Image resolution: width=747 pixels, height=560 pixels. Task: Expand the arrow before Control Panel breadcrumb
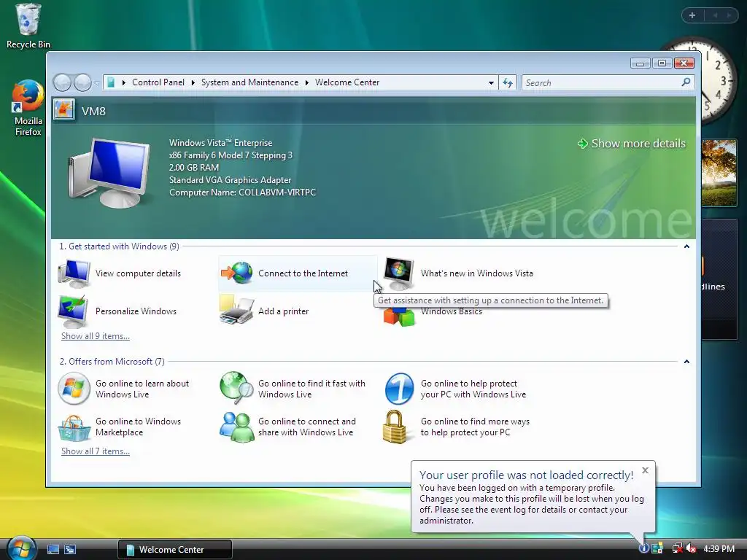click(x=124, y=83)
